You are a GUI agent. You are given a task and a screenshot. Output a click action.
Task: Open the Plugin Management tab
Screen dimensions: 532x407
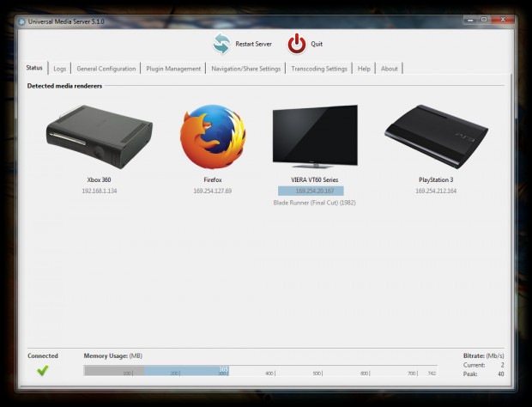point(173,69)
